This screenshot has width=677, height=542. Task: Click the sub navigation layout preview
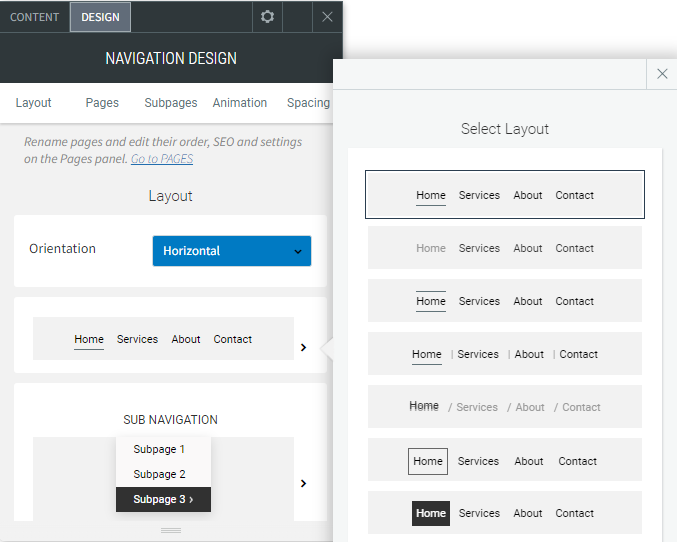163,479
